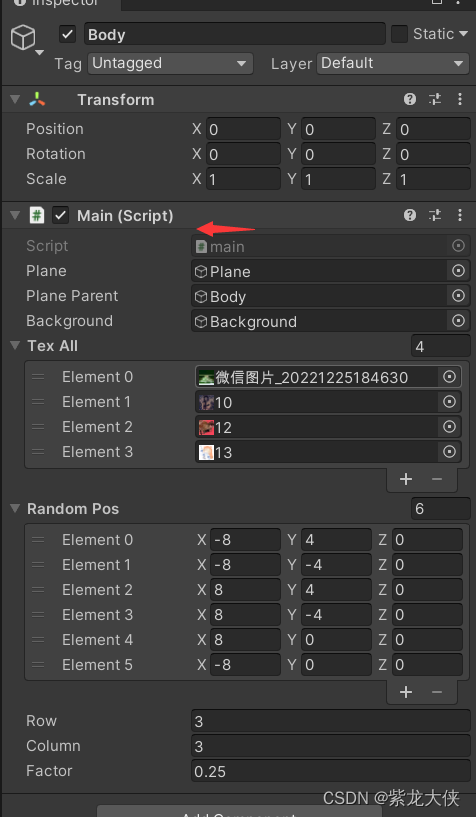Open Transform component help icon
The height and width of the screenshot is (817, 476).
click(x=410, y=99)
